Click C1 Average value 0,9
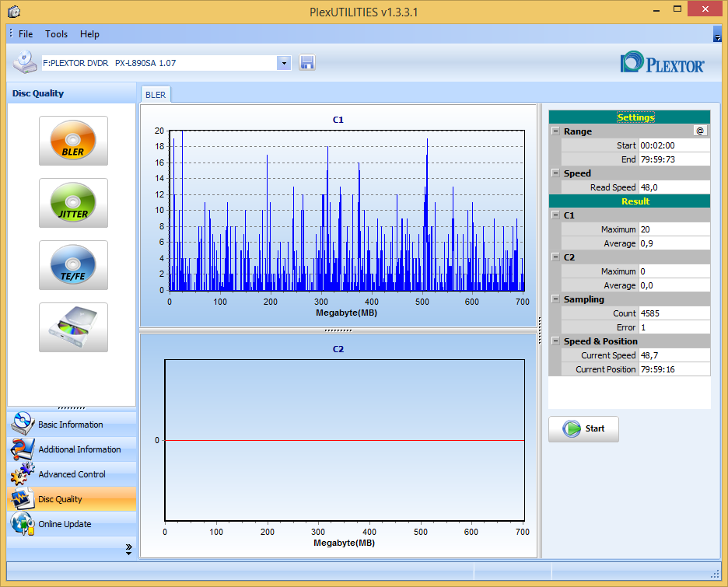Image resolution: width=728 pixels, height=587 pixels. coord(674,243)
